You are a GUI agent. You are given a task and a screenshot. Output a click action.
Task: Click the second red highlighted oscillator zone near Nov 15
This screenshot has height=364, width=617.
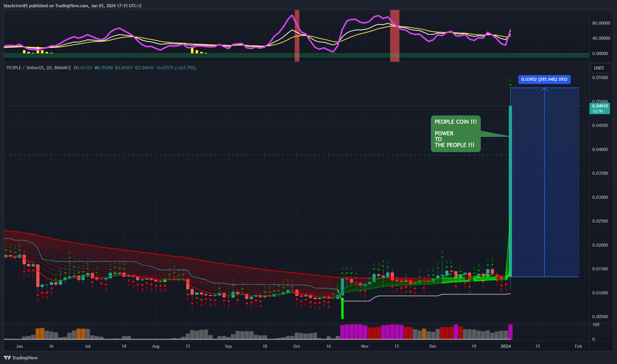395,36
